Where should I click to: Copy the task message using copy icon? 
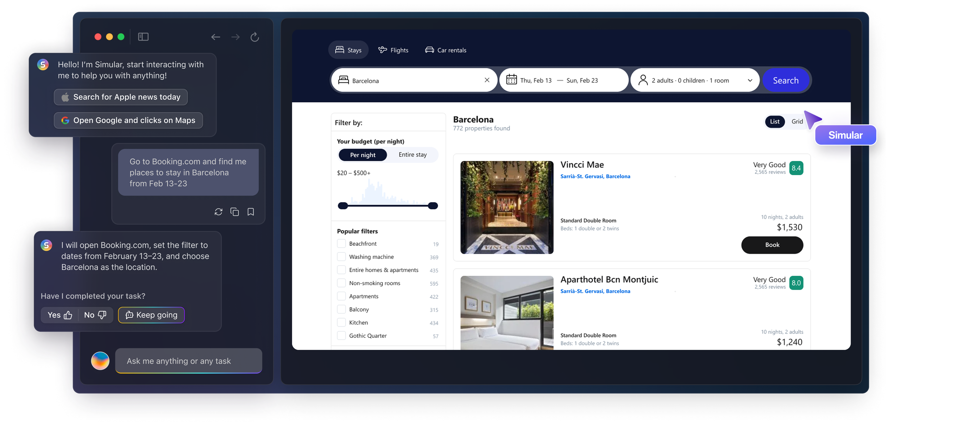[235, 212]
